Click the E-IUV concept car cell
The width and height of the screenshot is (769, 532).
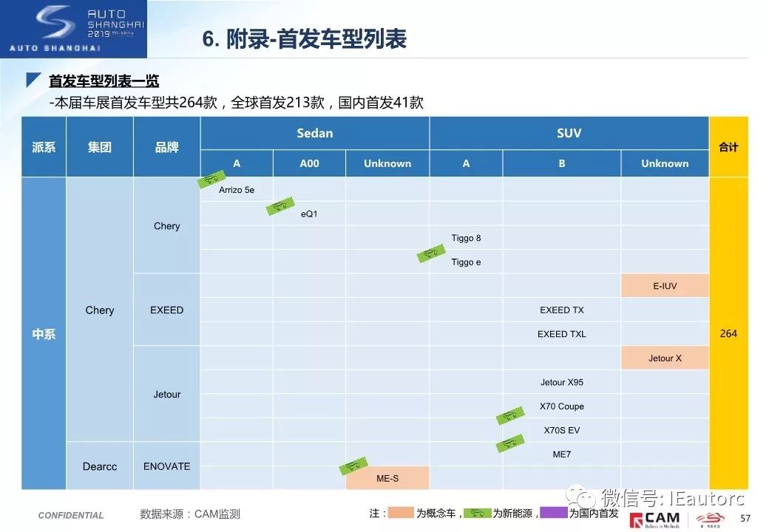(665, 286)
